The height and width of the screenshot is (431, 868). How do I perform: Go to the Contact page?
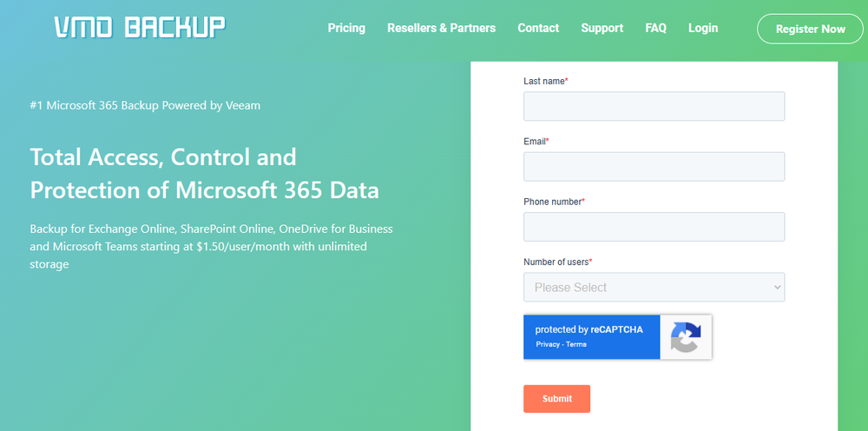click(x=538, y=28)
